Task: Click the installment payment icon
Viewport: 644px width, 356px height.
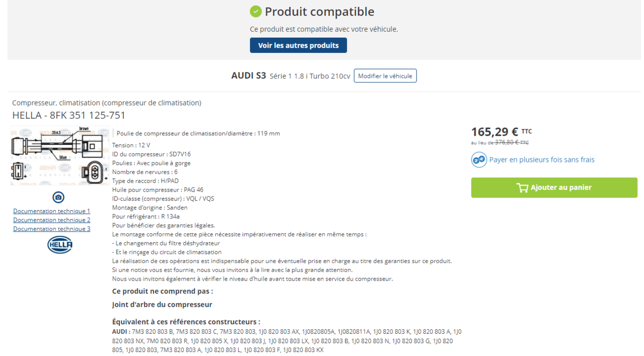Action: (x=479, y=160)
